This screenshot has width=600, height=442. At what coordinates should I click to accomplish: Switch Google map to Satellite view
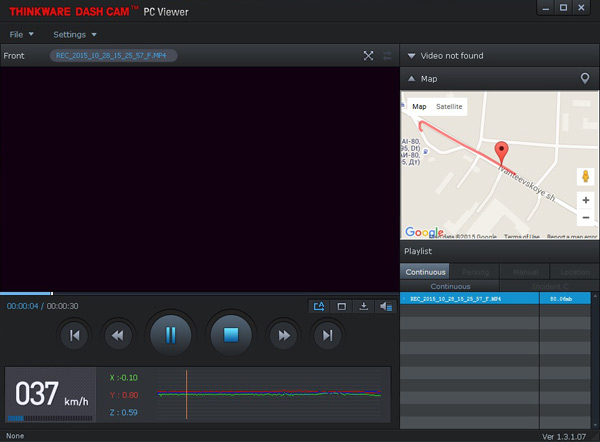pos(449,106)
